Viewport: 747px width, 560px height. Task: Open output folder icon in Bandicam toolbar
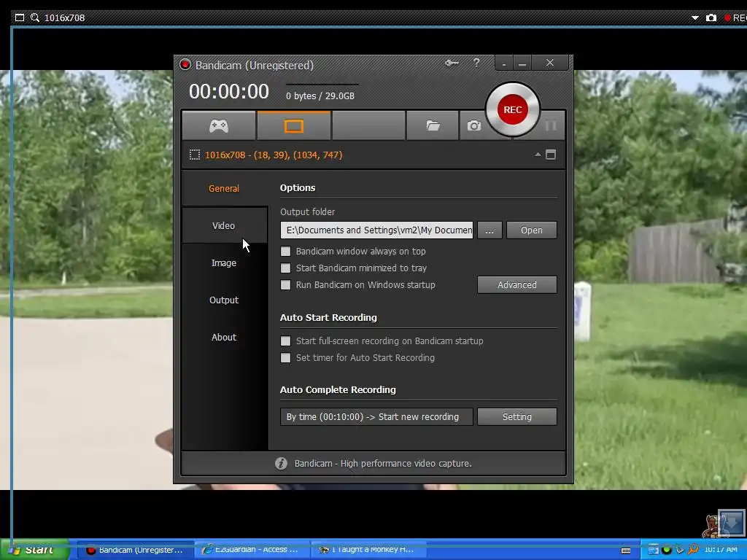pyautogui.click(x=433, y=125)
